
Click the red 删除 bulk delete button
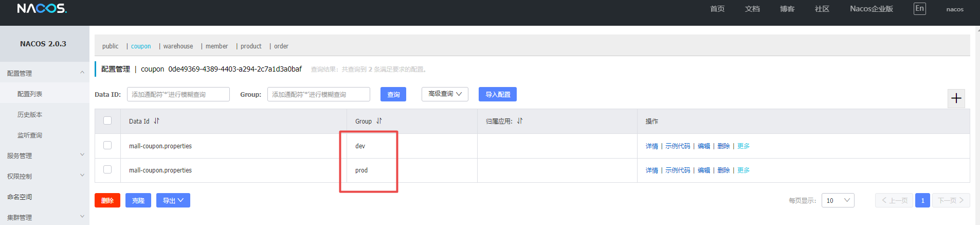pos(107,200)
